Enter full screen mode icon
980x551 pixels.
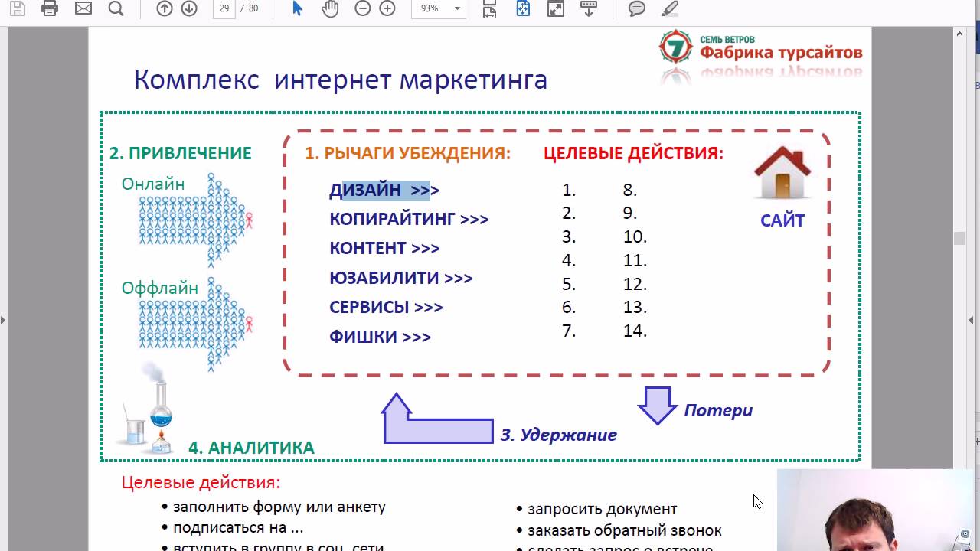pyautogui.click(x=555, y=8)
